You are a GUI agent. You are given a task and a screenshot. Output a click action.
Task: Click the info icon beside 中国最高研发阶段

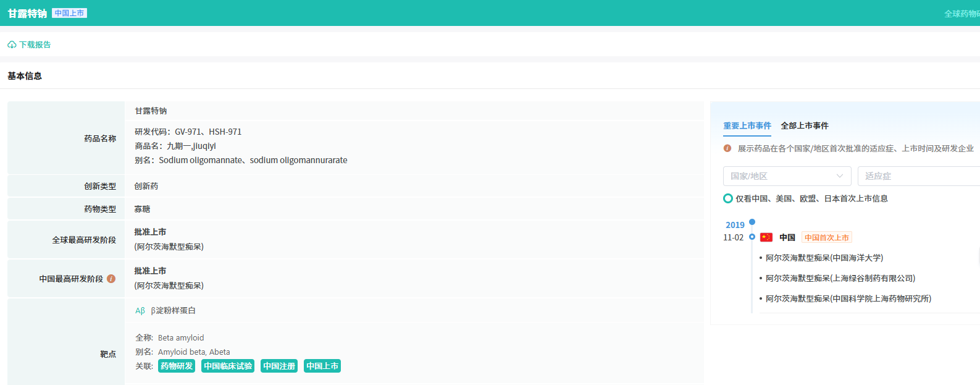111,279
